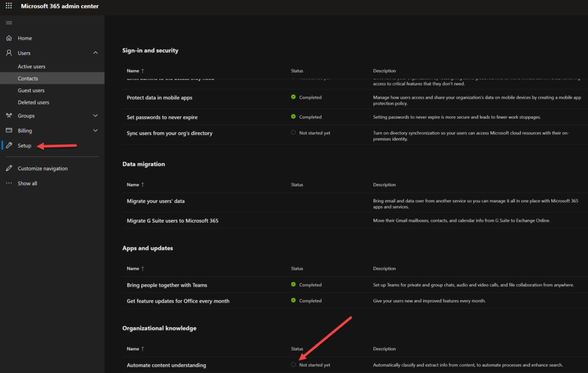Open Bring people together with Teams task
The image size is (588, 373).
click(x=167, y=285)
